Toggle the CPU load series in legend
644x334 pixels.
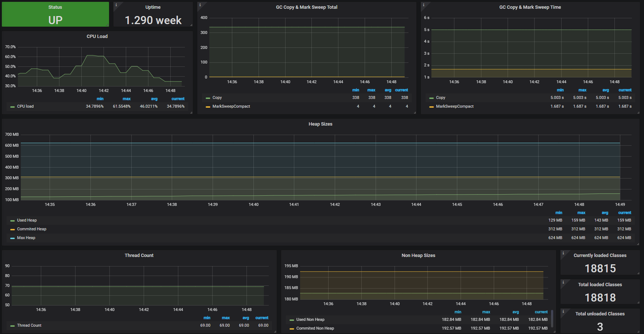tap(25, 107)
